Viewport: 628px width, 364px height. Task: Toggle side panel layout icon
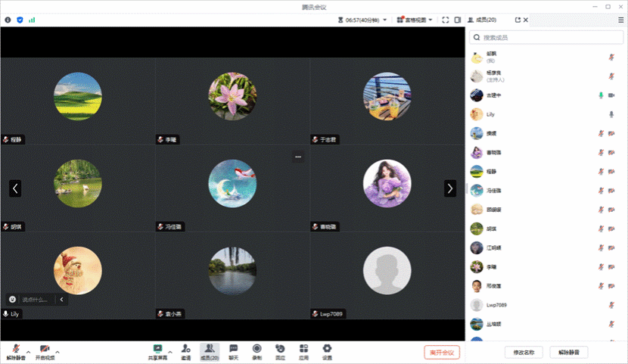pyautogui.click(x=458, y=20)
